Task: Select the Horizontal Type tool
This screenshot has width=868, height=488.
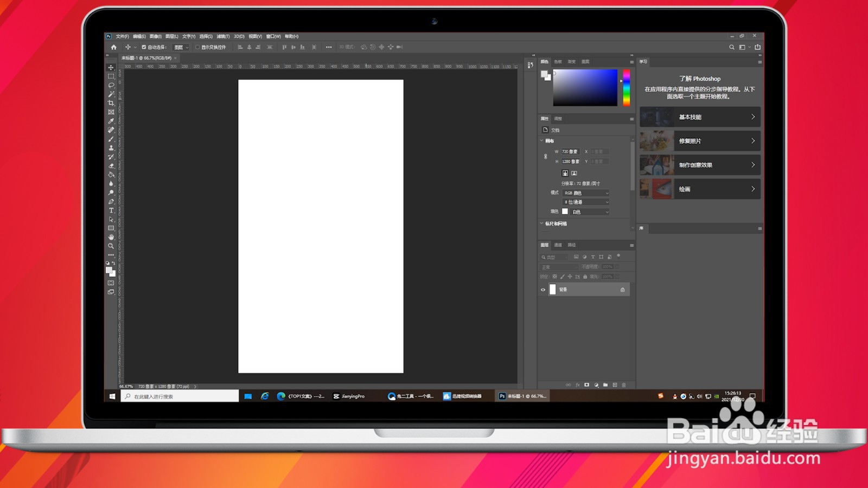Action: pyautogui.click(x=111, y=210)
